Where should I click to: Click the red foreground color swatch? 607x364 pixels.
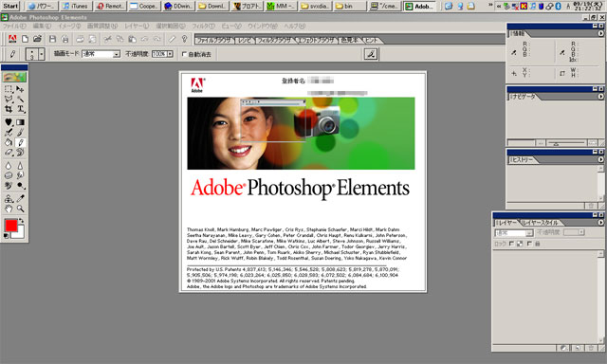pos(11,226)
